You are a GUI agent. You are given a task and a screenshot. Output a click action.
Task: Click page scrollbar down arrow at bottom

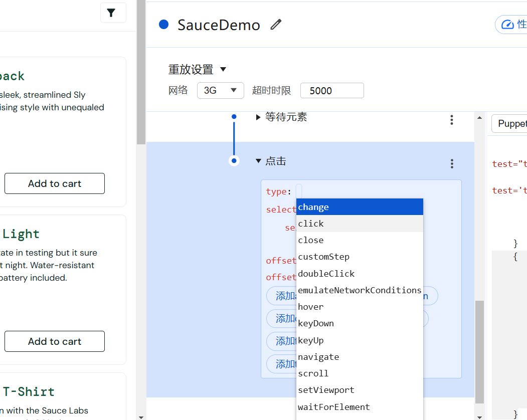[141, 417]
